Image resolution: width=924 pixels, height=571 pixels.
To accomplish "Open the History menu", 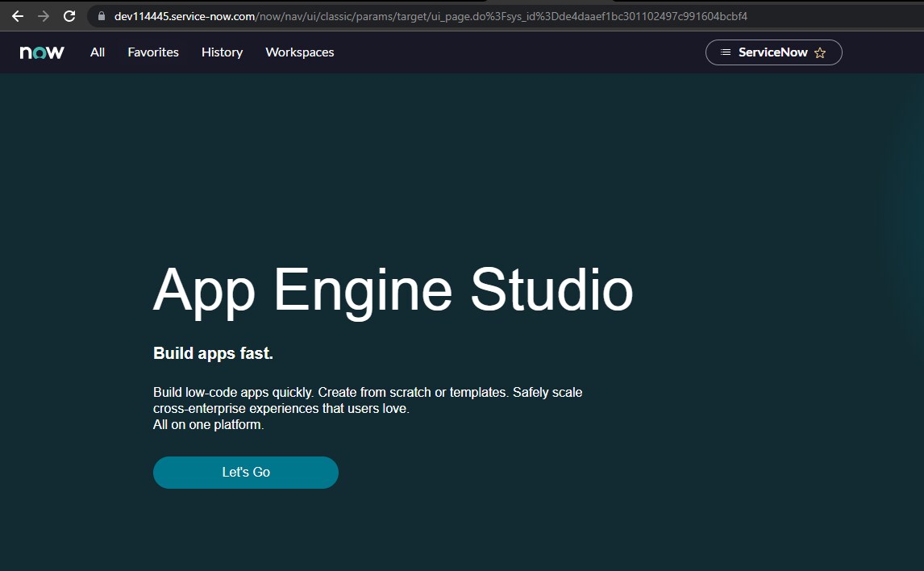I will coord(222,52).
